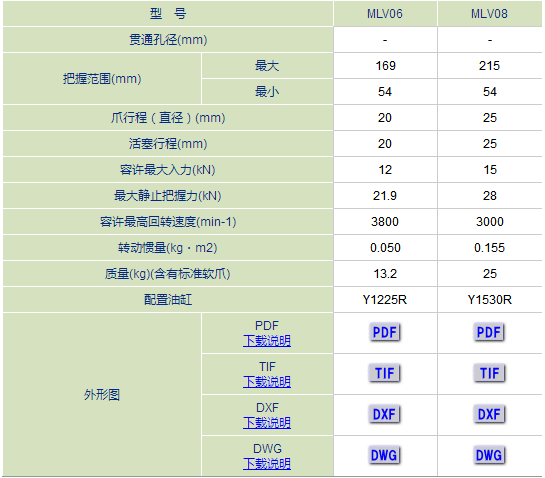This screenshot has width=545, height=478.
Task: Download the MLV08 TIF drawing
Action: pos(489,373)
